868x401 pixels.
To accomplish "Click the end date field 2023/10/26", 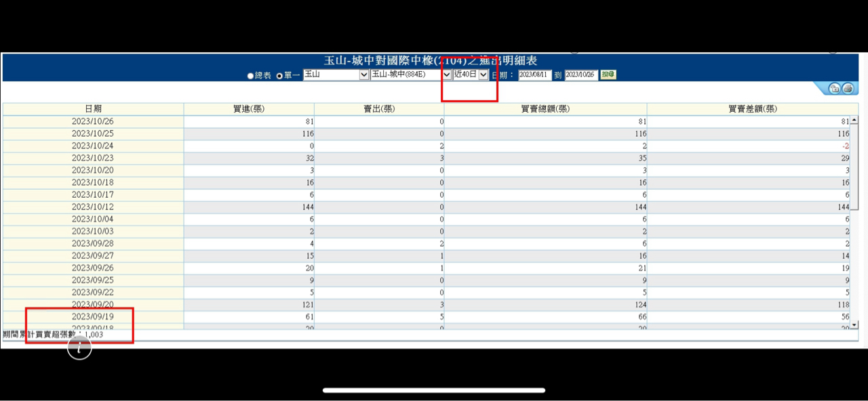I will pos(581,75).
